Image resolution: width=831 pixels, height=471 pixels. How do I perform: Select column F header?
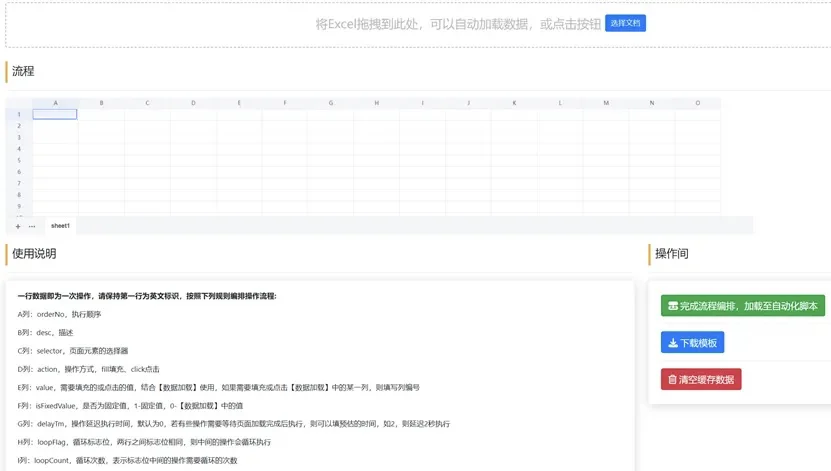(x=285, y=103)
